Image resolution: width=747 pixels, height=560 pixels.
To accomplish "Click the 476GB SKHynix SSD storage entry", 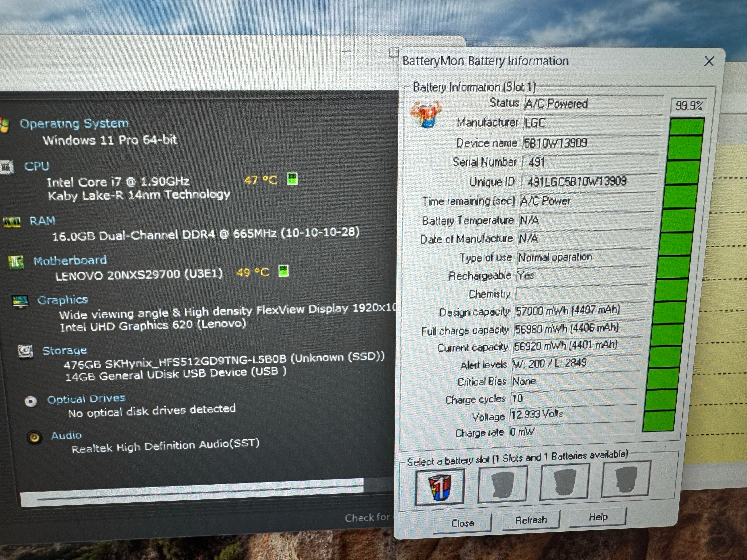I will pos(224,361).
